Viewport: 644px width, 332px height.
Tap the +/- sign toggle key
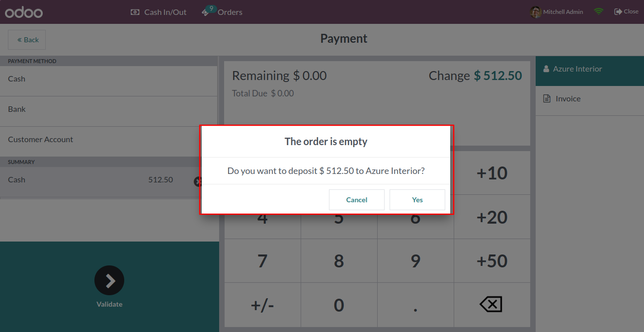[262, 305]
